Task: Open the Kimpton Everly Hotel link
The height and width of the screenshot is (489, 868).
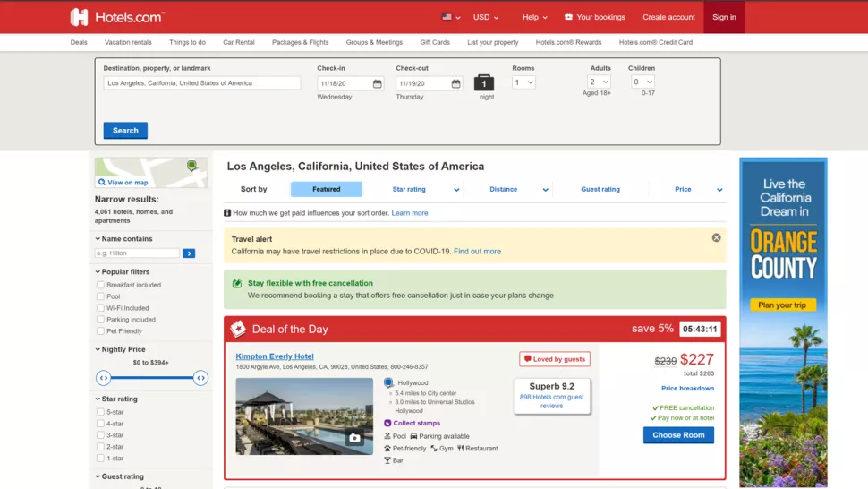Action: tap(275, 356)
